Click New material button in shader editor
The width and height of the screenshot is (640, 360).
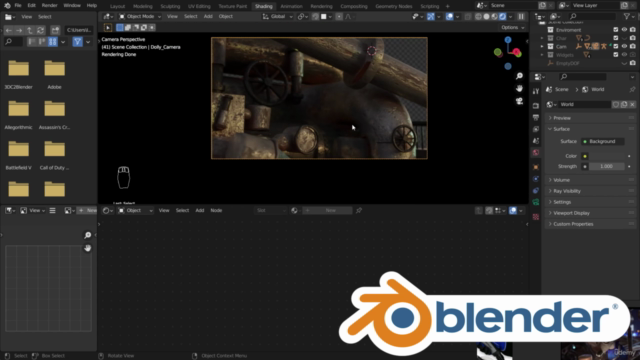[x=327, y=211]
